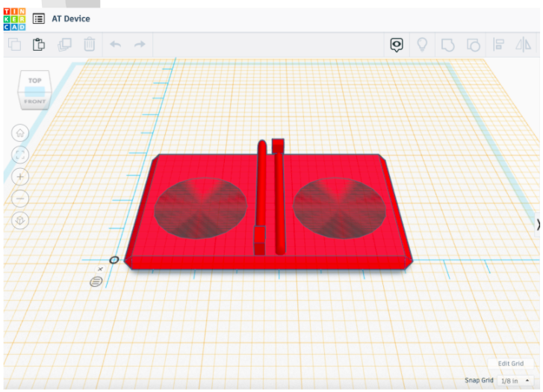Toggle the Show All eye icon
The height and width of the screenshot is (392, 543).
[x=397, y=45]
